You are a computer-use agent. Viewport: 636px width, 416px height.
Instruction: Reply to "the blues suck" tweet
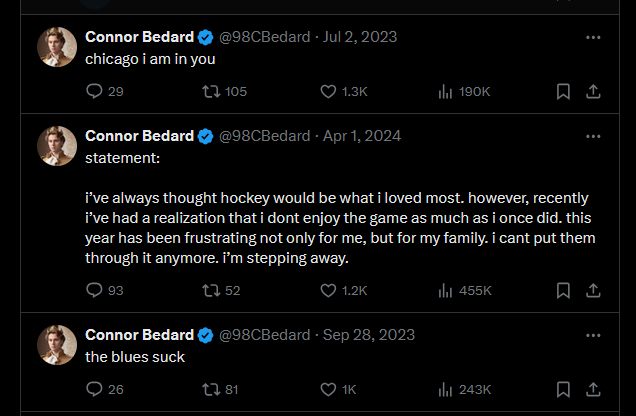click(95, 390)
